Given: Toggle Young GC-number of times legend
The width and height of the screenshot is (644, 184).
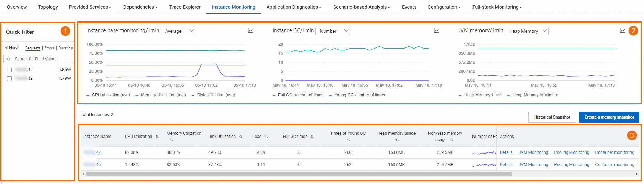Looking at the screenshot, I should click(x=357, y=95).
